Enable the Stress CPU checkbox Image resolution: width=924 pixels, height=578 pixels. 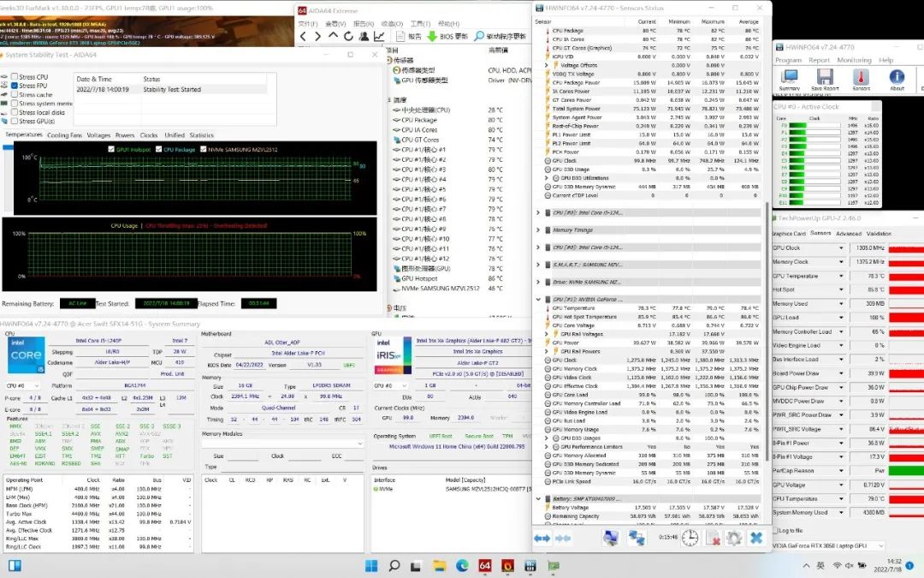coord(15,77)
